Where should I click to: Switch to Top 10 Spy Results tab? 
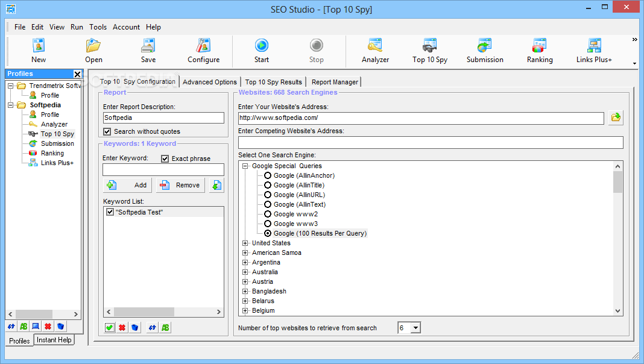click(x=274, y=82)
